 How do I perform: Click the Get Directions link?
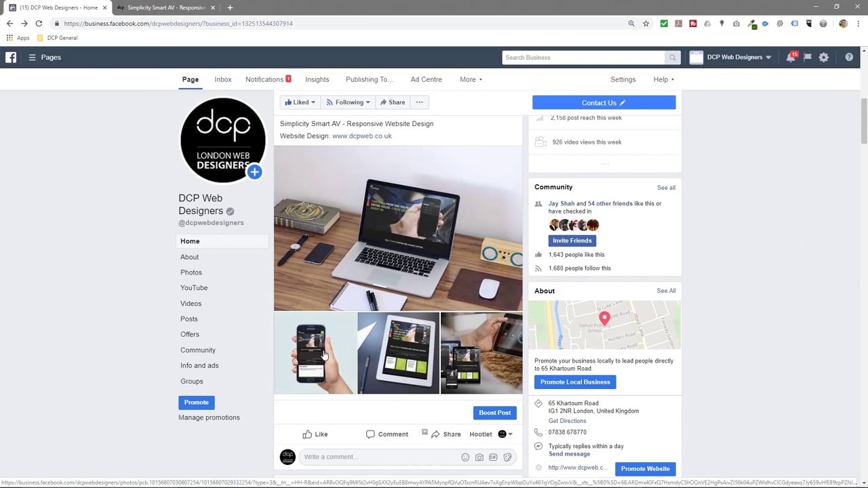(x=567, y=421)
